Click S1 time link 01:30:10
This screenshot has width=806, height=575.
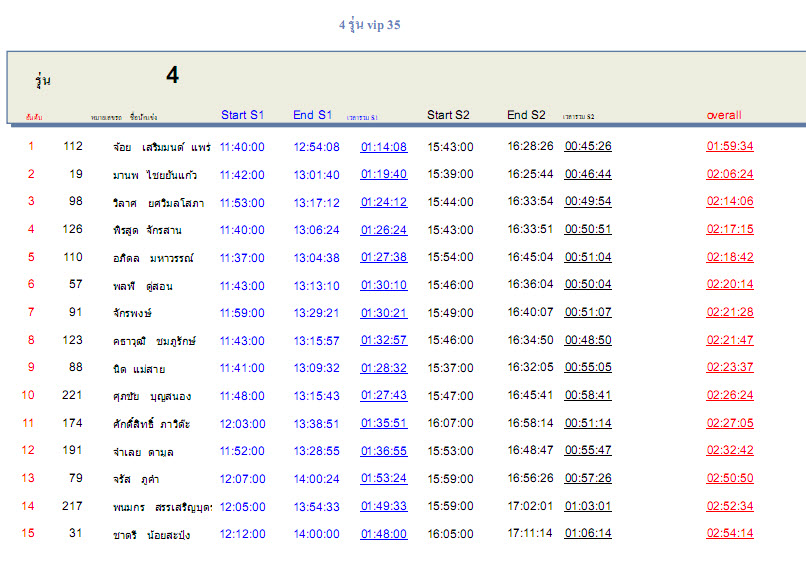click(384, 285)
